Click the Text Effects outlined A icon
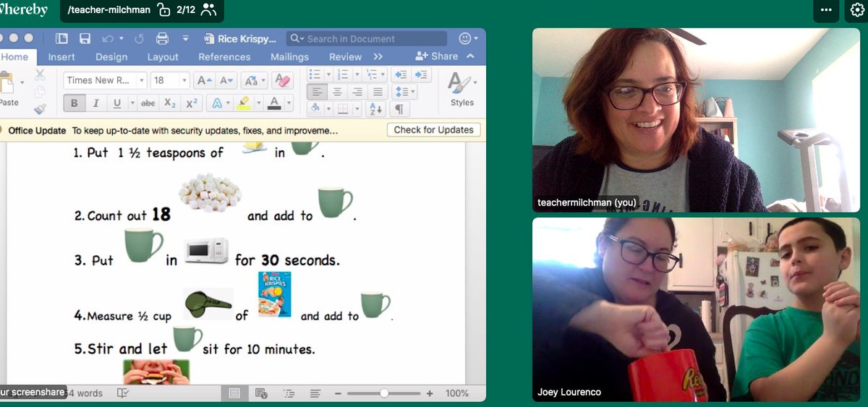 (x=216, y=103)
